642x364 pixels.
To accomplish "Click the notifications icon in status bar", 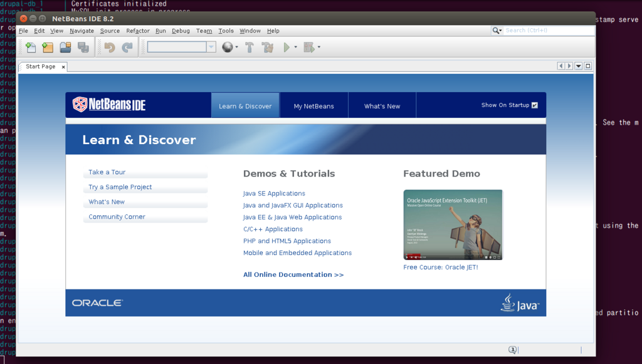I will click(x=512, y=350).
